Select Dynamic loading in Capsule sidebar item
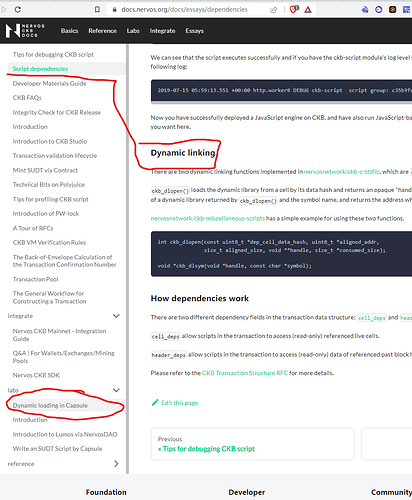The width and height of the screenshot is (412, 500). [50, 405]
